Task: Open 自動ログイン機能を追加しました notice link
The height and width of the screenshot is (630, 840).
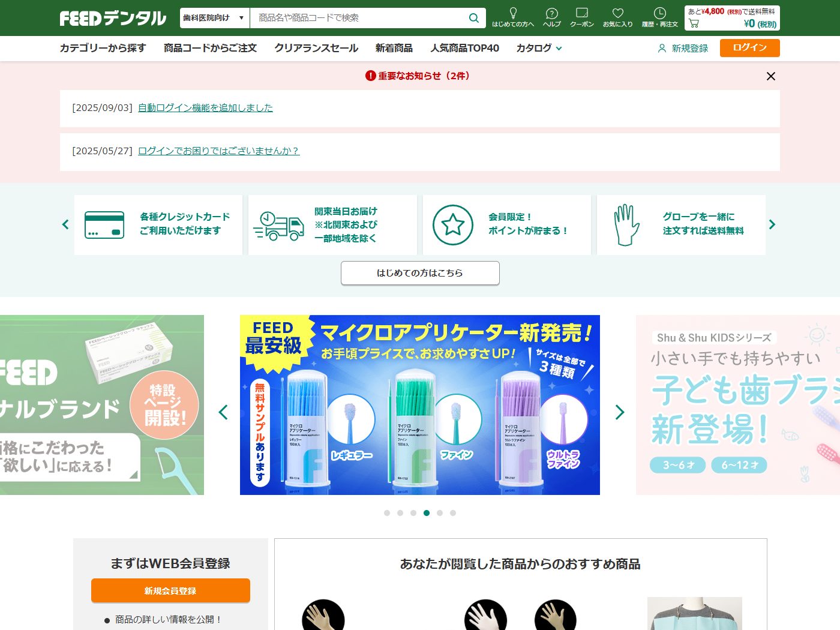Action: click(205, 108)
